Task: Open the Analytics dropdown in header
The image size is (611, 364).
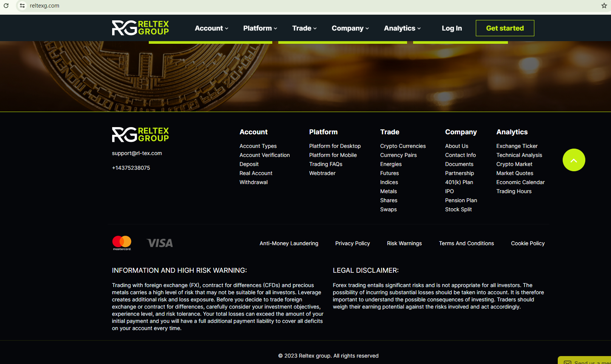Action: point(402,28)
